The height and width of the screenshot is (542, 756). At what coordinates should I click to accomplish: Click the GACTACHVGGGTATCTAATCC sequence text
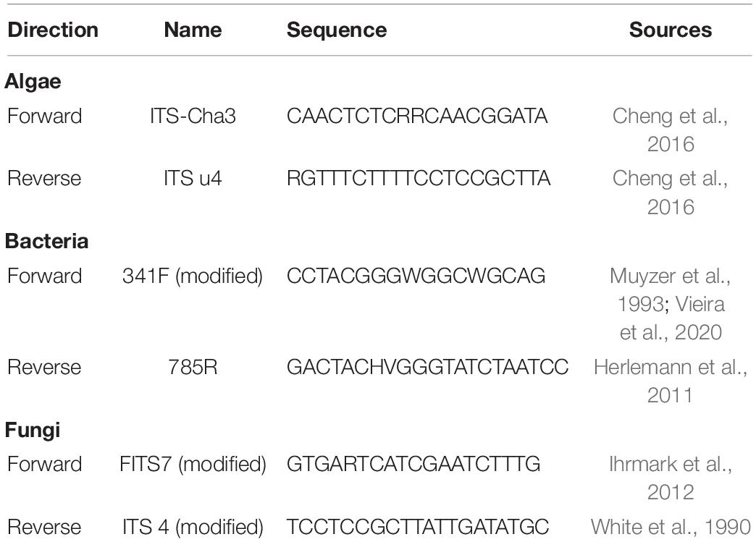pyautogui.click(x=428, y=367)
